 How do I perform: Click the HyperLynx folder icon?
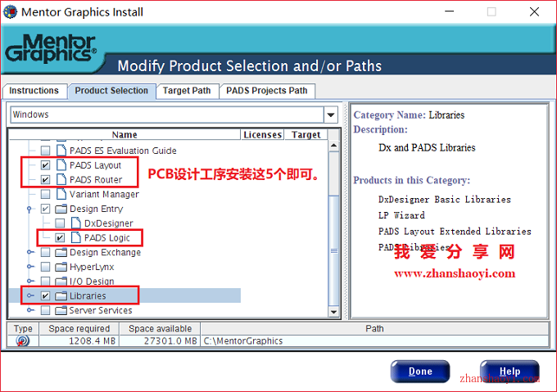click(61, 267)
